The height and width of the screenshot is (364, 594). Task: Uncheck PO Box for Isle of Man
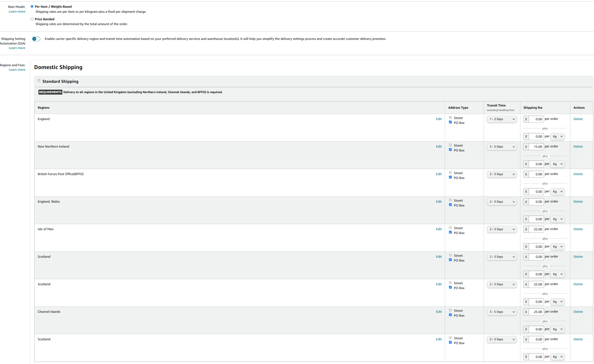(x=450, y=232)
